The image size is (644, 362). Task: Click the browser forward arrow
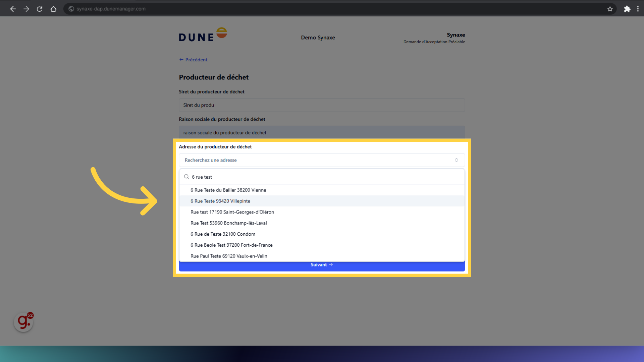[x=26, y=9]
